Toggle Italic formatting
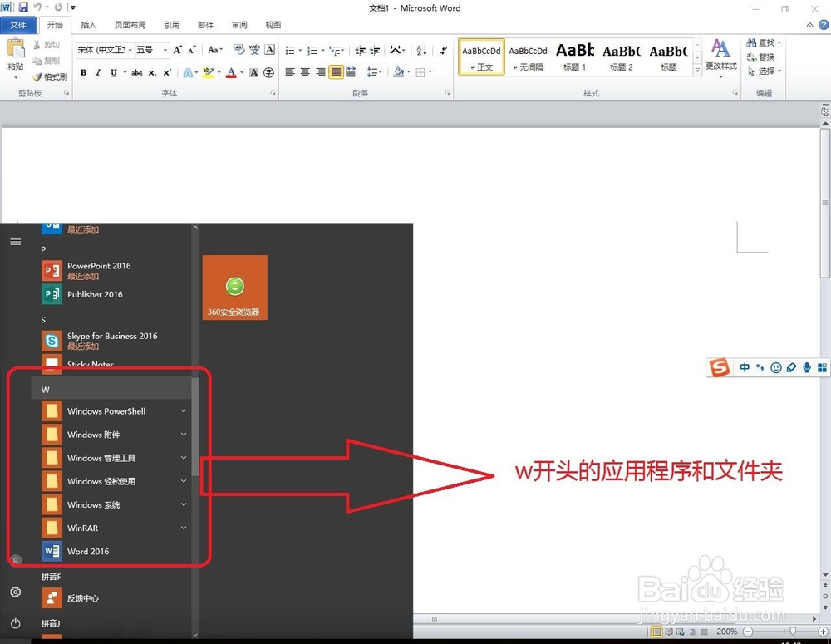The image size is (831, 644). coord(98,72)
